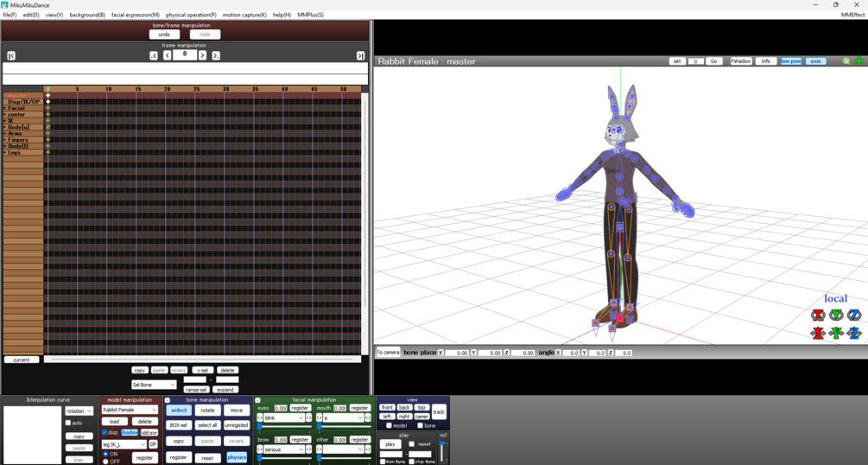Click the red X move axis icon
Image resolution: width=868 pixels, height=465 pixels.
(818, 333)
